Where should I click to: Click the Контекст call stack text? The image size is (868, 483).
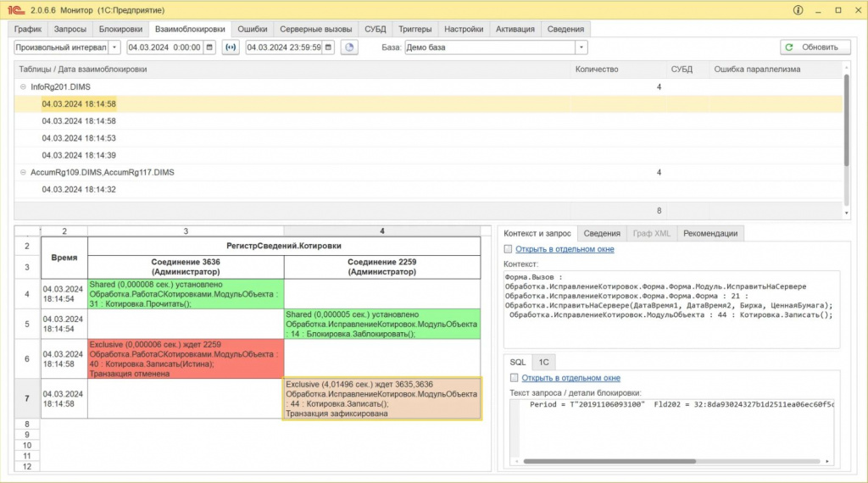pyautogui.click(x=669, y=296)
